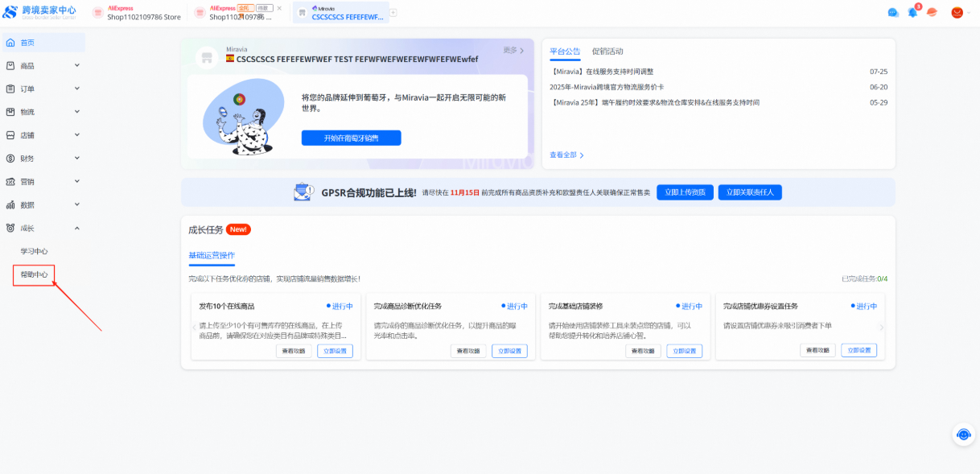Open 帮助中心 in the sidebar
The width and height of the screenshot is (980, 474).
click(x=34, y=274)
